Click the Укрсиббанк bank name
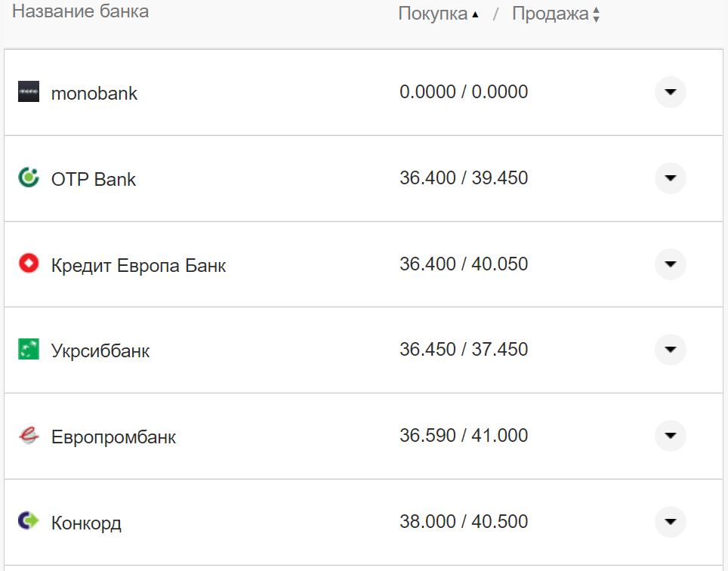This screenshot has width=728, height=571. tap(99, 350)
